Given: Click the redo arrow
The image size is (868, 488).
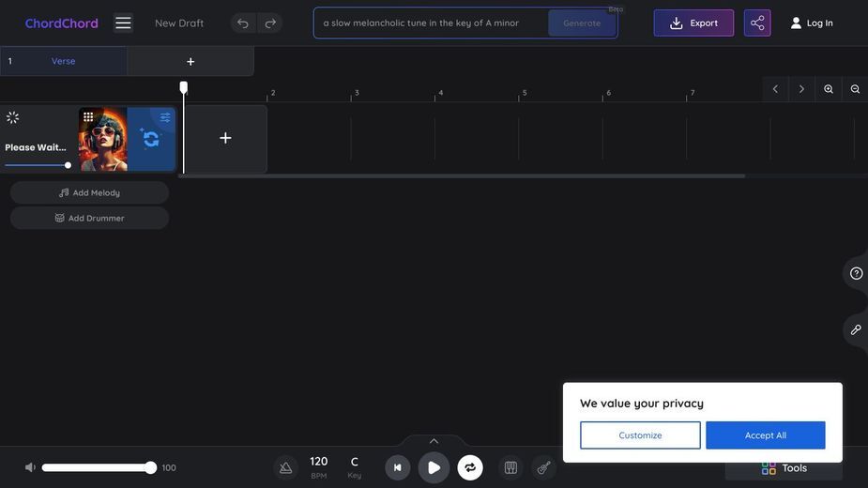Looking at the screenshot, I should pos(270,23).
